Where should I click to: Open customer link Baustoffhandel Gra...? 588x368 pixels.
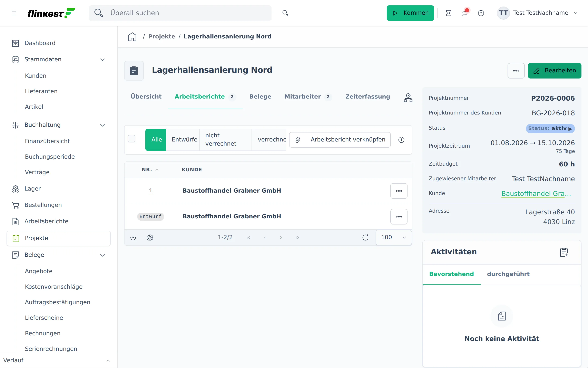tap(536, 194)
